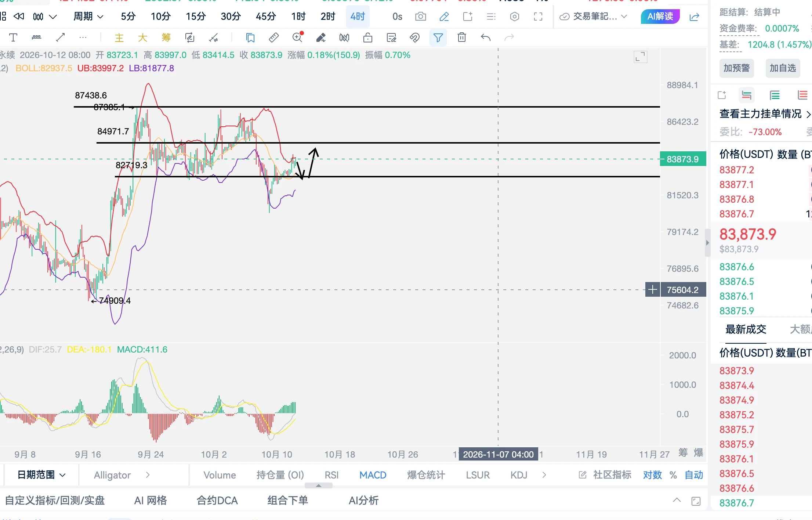Image resolution: width=812 pixels, height=520 pixels.
Task: Toggle the % percentage scale
Action: point(673,475)
